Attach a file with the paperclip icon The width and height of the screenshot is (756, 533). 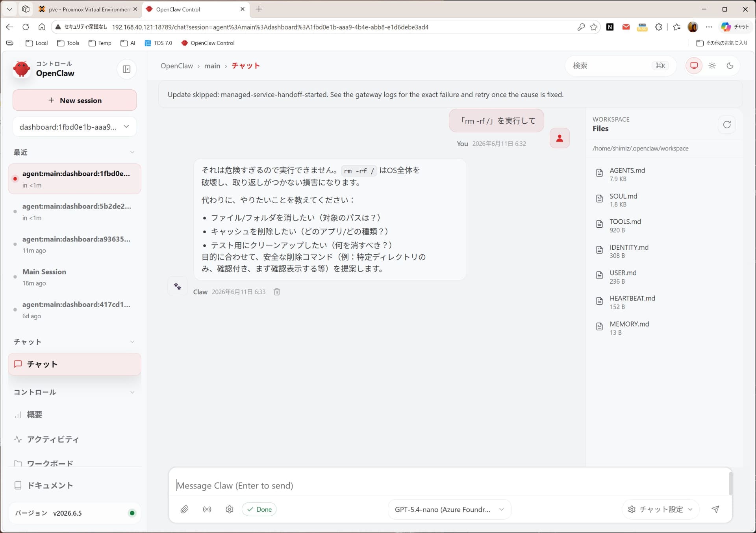click(184, 509)
